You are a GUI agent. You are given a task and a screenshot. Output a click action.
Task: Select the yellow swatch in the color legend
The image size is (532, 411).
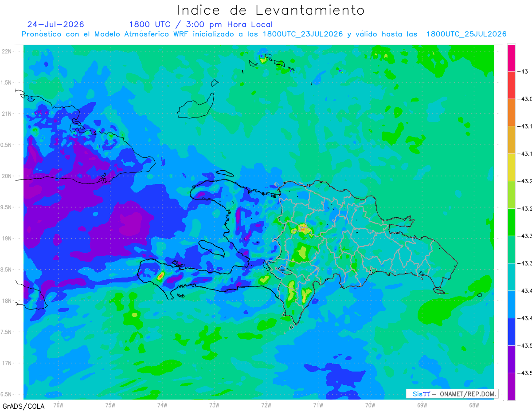pyautogui.click(x=511, y=168)
